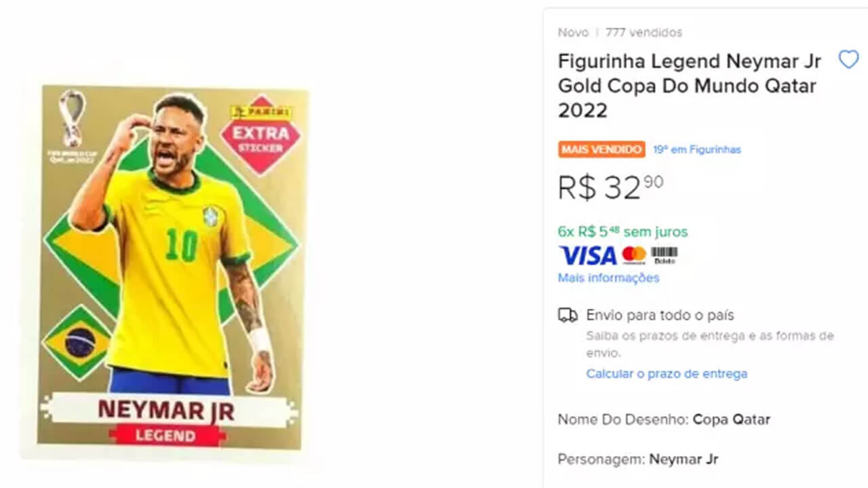Click the R$ 32,90 price

(610, 187)
